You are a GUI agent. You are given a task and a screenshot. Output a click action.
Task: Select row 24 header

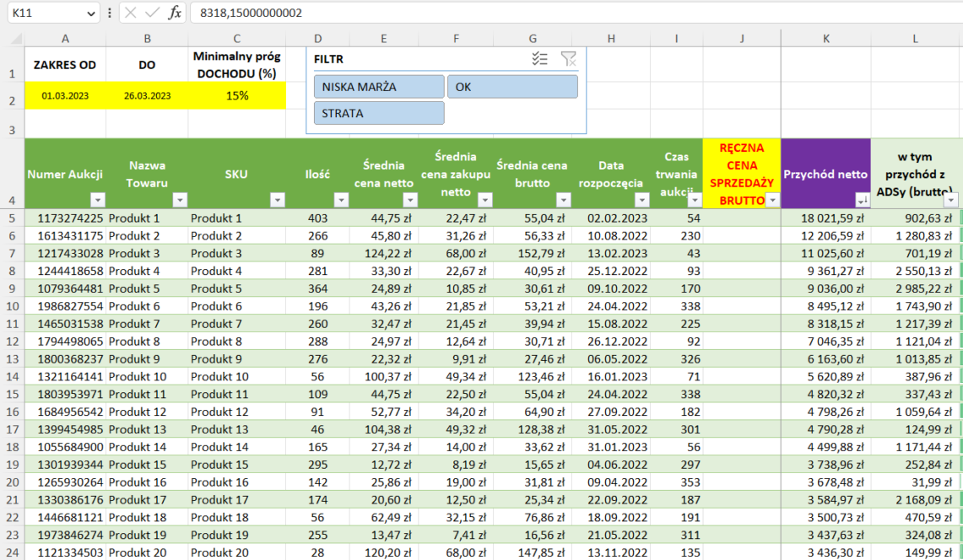[x=13, y=552]
